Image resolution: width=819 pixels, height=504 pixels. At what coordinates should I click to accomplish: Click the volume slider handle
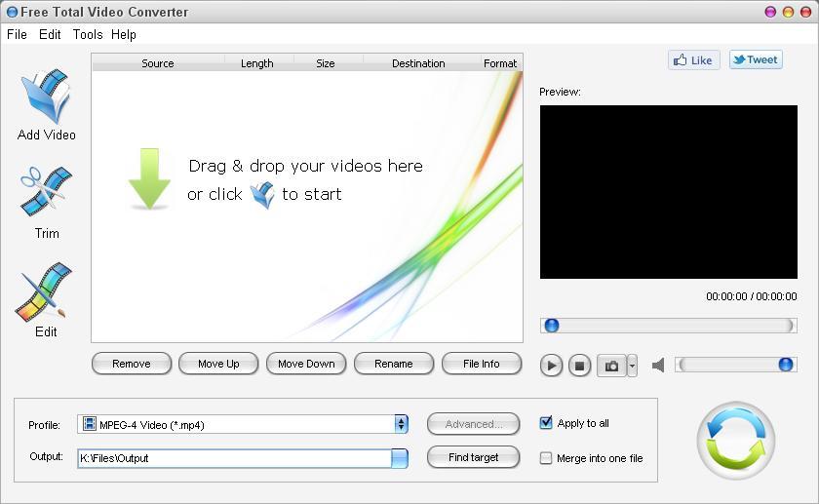pyautogui.click(x=786, y=365)
